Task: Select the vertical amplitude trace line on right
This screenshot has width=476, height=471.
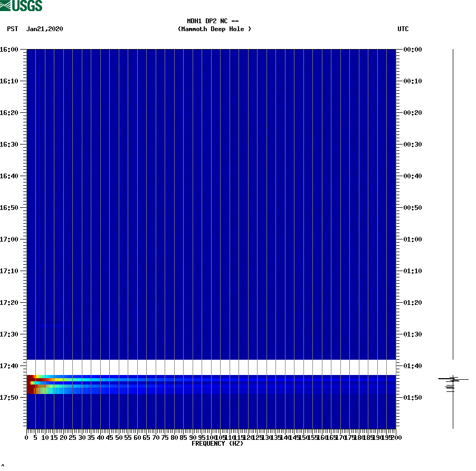Action: (453, 211)
